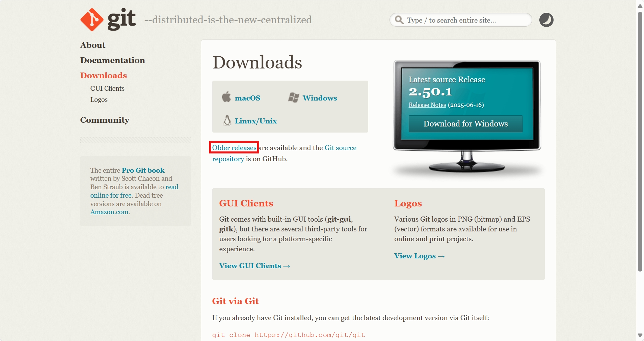Open the Windows download link
The width and height of the screenshot is (644, 341).
click(320, 98)
